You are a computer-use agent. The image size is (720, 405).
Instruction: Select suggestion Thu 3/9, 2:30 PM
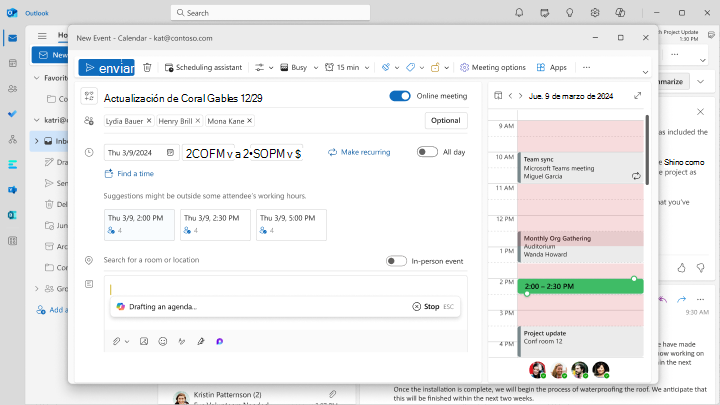click(215, 225)
